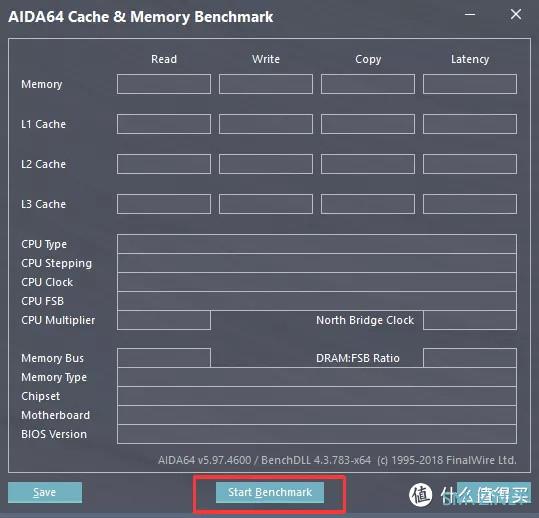Click the CPU FSB info field
The width and height of the screenshot is (539, 518).
point(317,301)
